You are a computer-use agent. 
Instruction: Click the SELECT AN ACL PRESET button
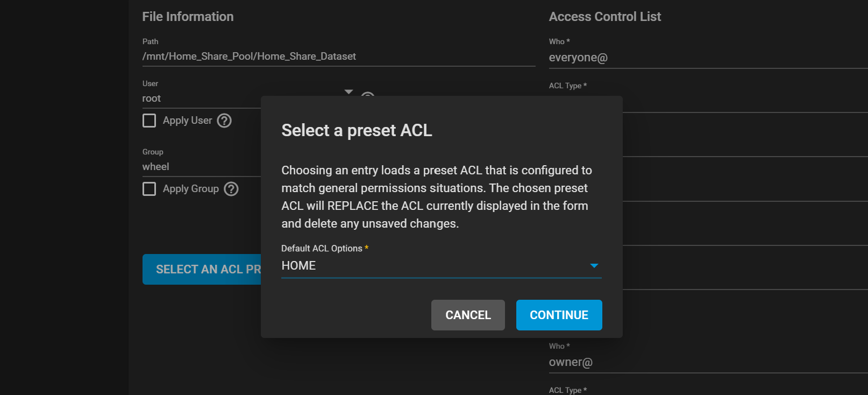pyautogui.click(x=202, y=269)
